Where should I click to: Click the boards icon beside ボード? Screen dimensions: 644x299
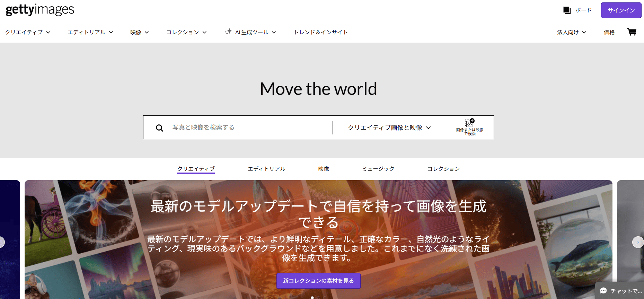[x=567, y=10]
